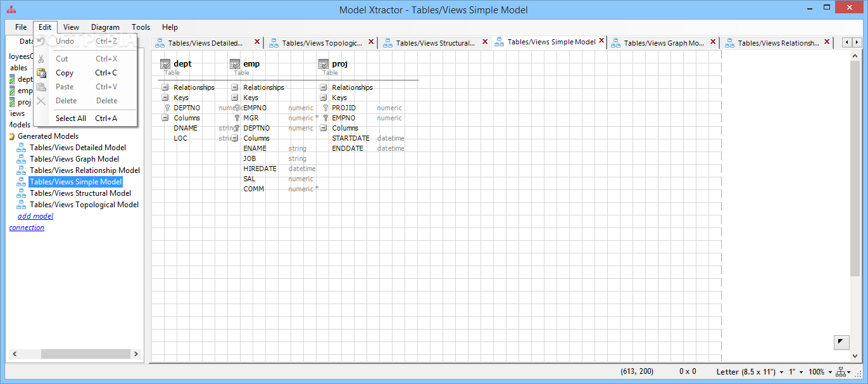Screen dimensions: 868x384
Task: Open the 100% zoom dropdown
Action: tap(821, 372)
